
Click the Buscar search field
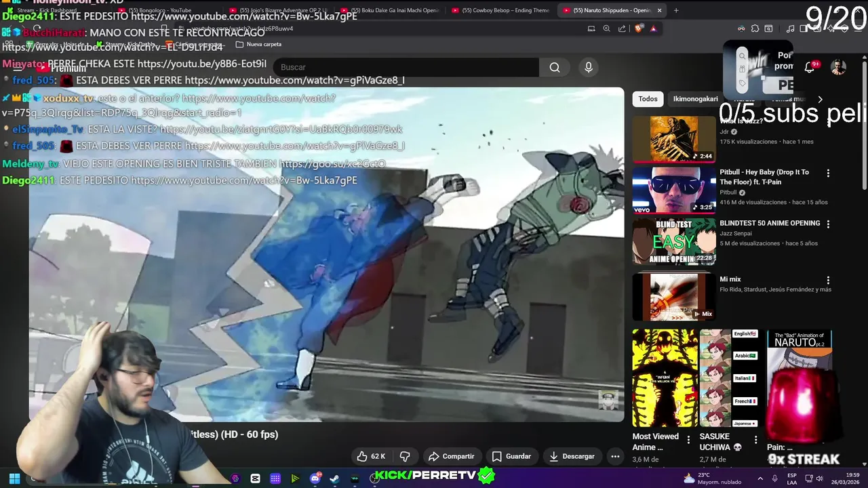tap(406, 67)
